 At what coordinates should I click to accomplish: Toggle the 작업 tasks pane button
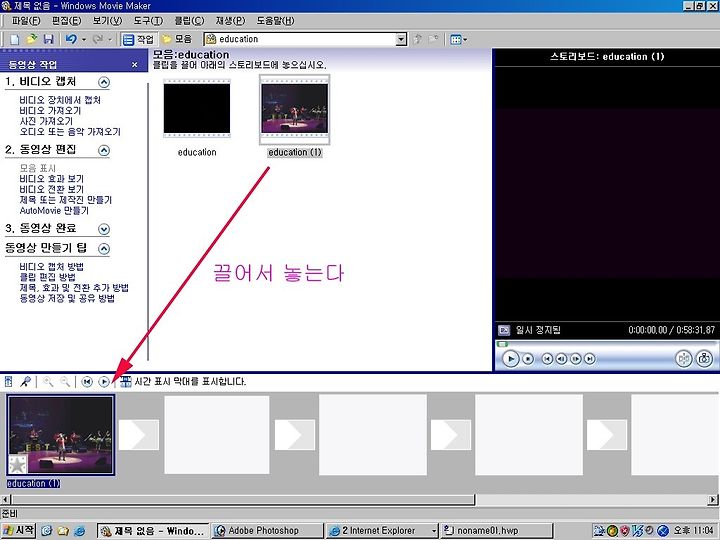tap(138, 39)
